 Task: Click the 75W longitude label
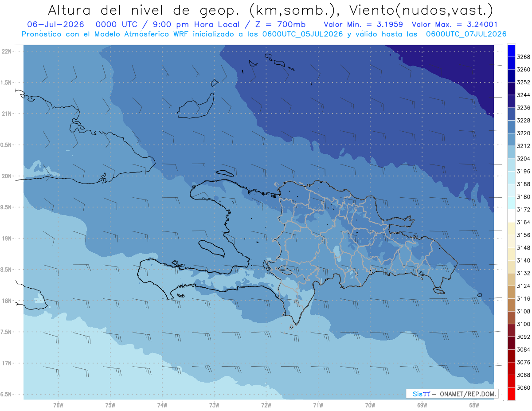click(x=110, y=405)
